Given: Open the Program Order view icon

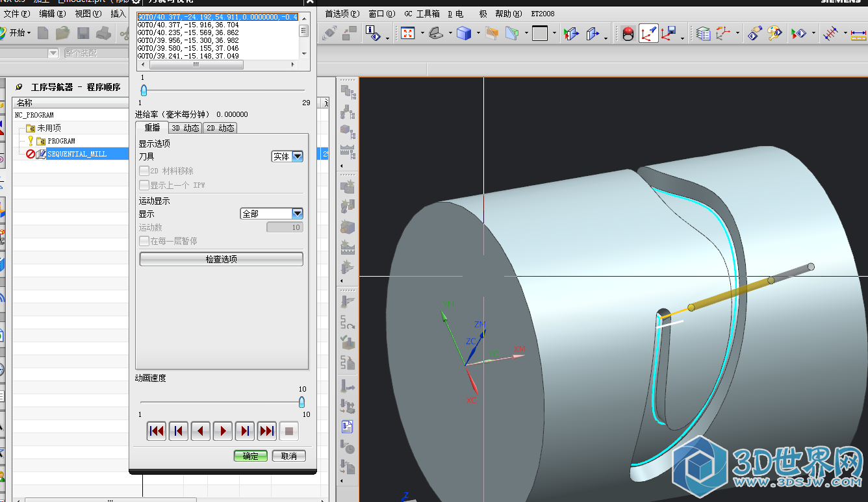Looking at the screenshot, I should (x=348, y=93).
